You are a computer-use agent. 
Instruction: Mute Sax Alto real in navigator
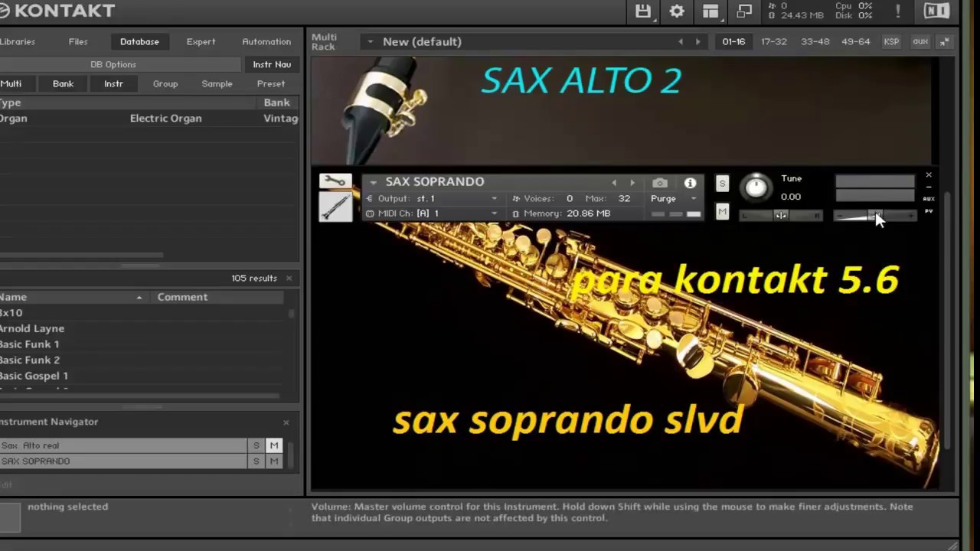click(x=273, y=445)
